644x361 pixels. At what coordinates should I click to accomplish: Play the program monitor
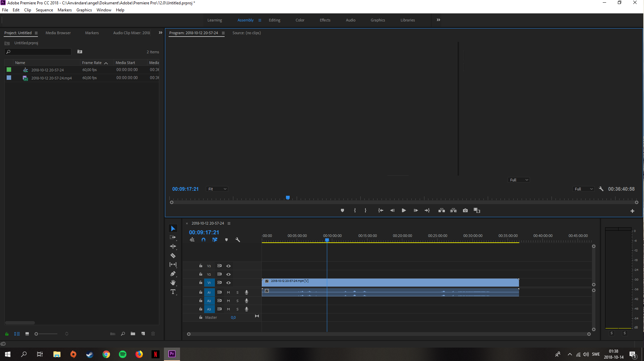click(404, 210)
